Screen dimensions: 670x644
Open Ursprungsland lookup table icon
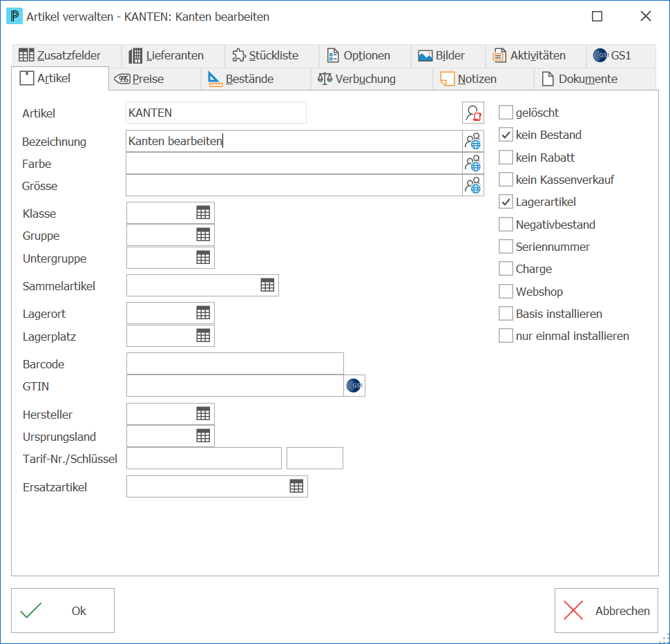[203, 436]
